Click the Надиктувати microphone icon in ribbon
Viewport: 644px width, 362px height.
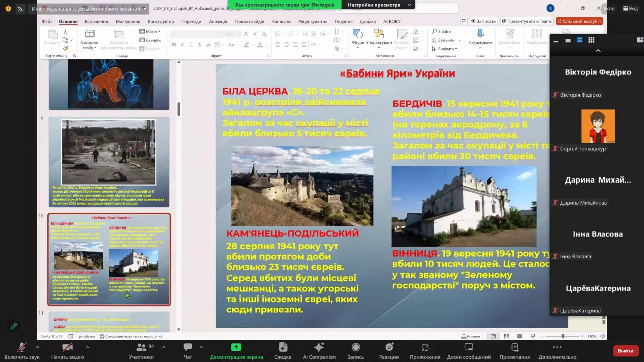pos(480,34)
